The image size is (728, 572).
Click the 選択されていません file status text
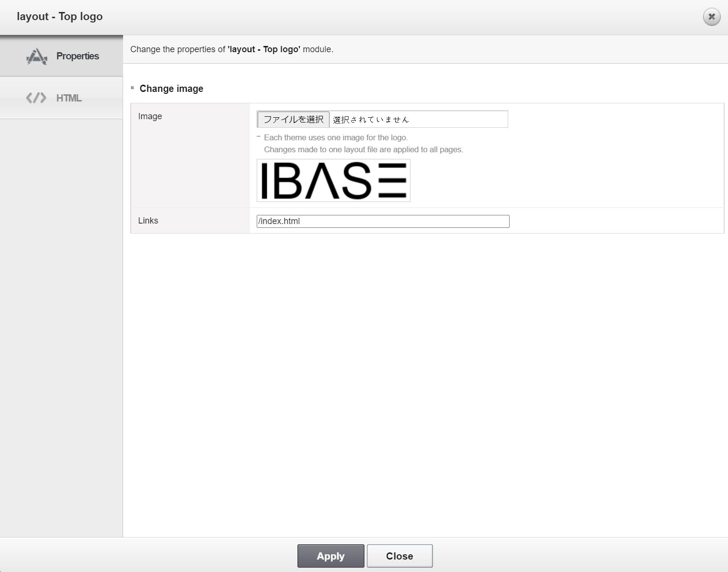pyautogui.click(x=371, y=120)
